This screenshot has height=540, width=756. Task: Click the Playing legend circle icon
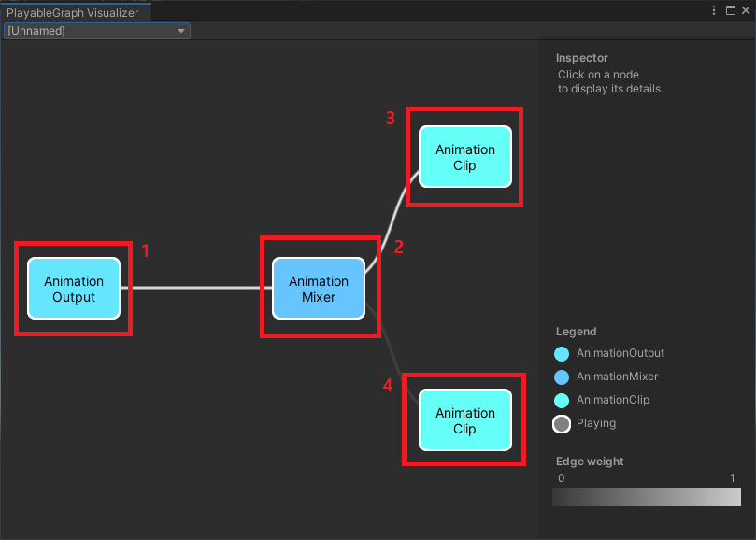561,423
